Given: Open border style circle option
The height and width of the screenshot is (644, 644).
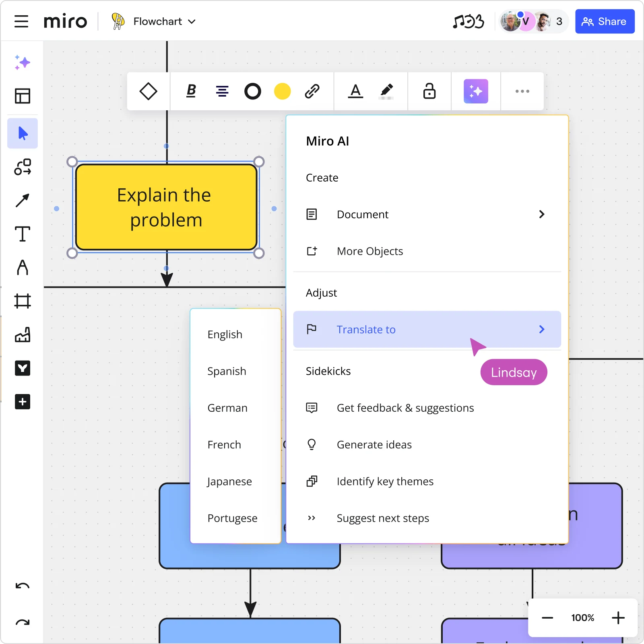Looking at the screenshot, I should tap(253, 91).
